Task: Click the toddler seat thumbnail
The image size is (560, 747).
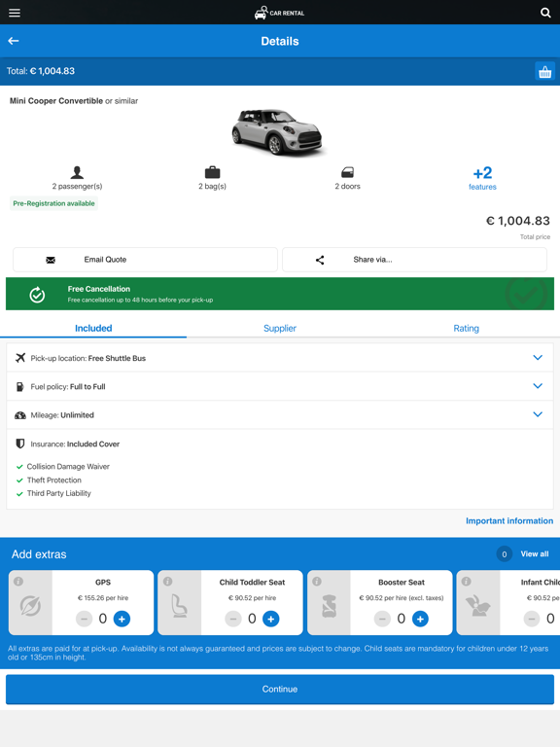Action: [180, 607]
